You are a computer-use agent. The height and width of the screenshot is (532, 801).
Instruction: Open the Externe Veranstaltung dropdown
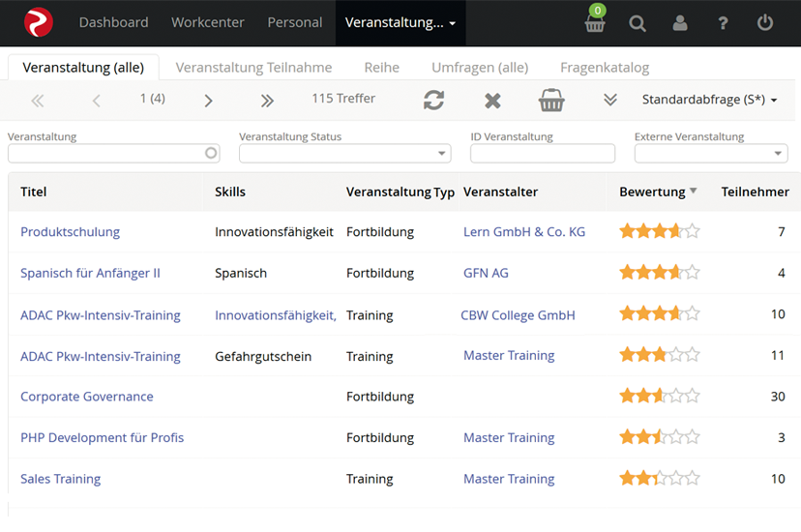click(711, 154)
